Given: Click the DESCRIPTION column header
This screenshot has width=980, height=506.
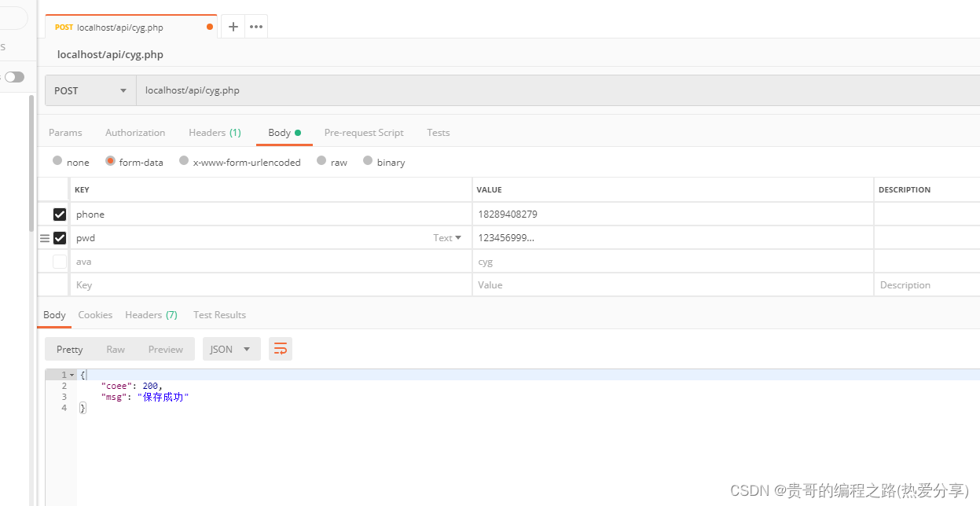Looking at the screenshot, I should coord(905,189).
